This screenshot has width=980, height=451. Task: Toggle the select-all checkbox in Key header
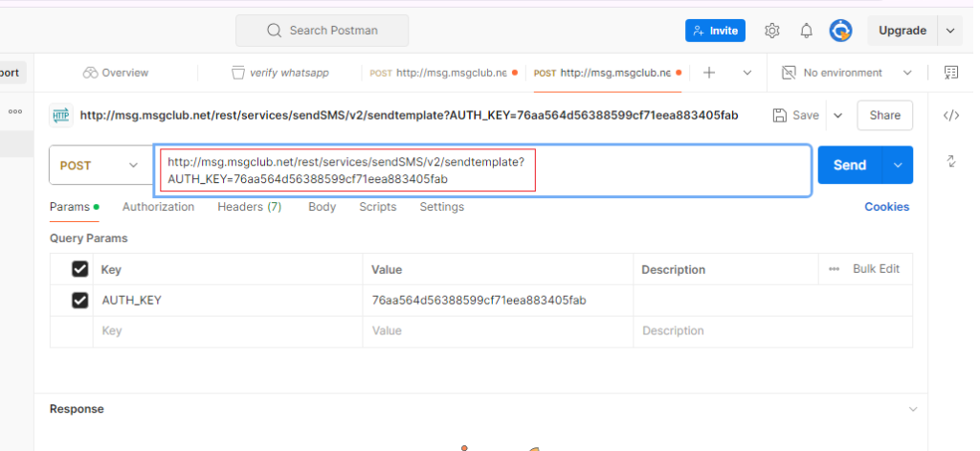tap(79, 269)
